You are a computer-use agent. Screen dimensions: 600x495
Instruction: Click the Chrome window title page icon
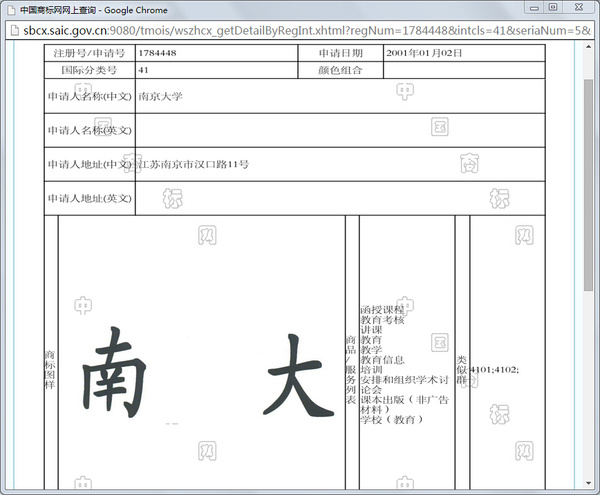(x=12, y=10)
